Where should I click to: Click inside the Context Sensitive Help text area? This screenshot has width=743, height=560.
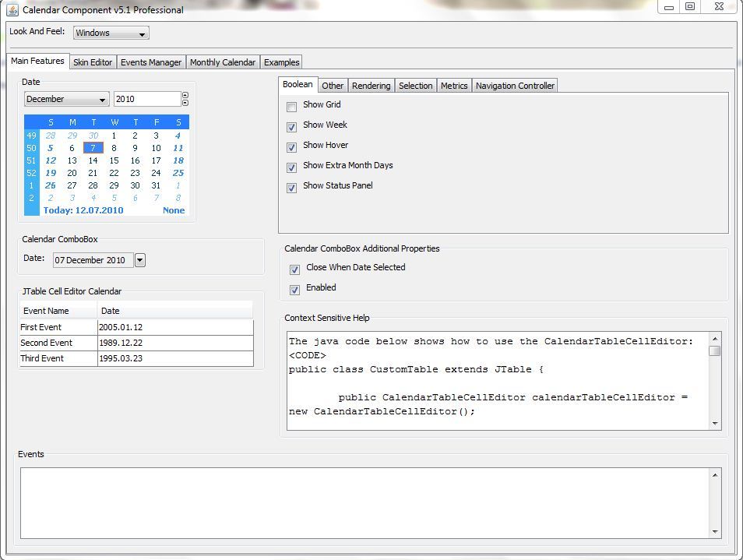coord(498,381)
